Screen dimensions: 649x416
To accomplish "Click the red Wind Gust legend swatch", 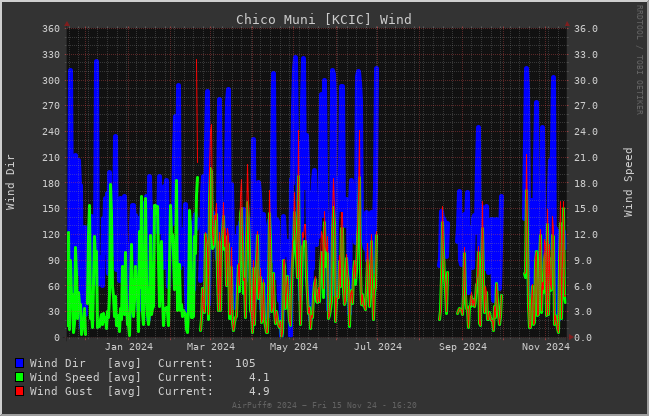I will (19, 391).
